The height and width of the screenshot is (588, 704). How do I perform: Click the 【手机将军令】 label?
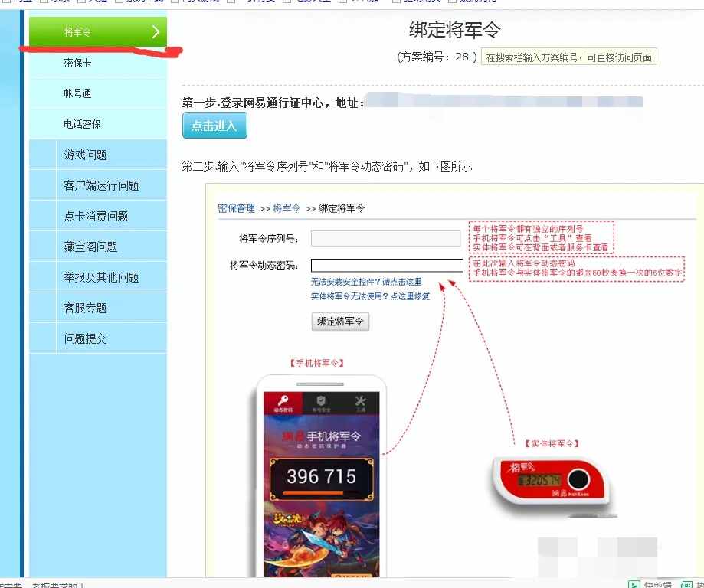click(x=317, y=363)
